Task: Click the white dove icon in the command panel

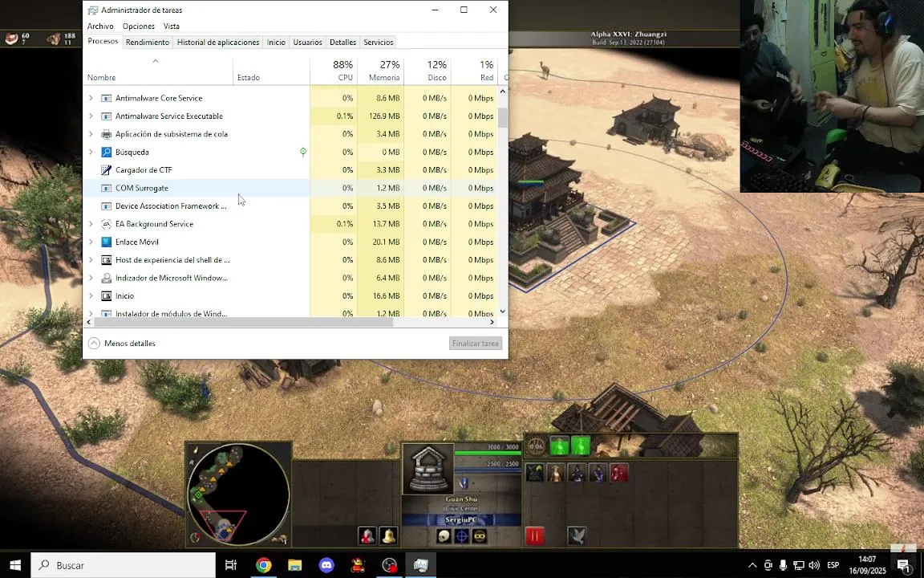Action: click(x=577, y=536)
